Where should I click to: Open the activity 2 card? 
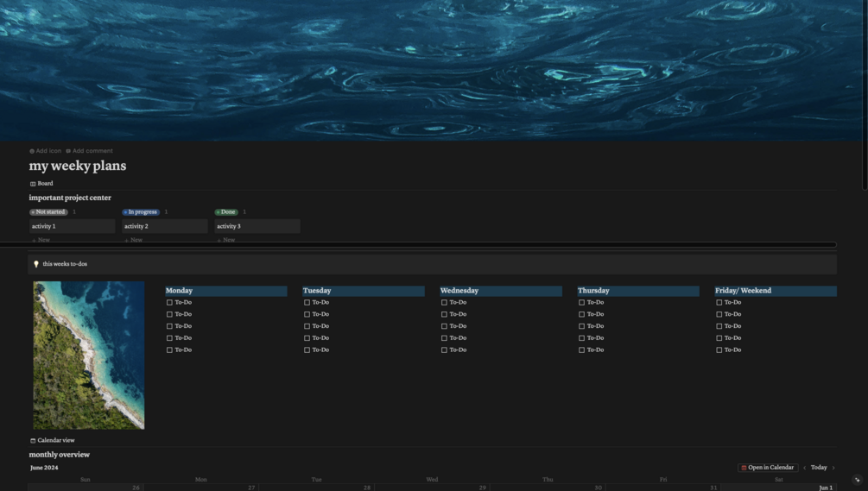[x=164, y=226]
